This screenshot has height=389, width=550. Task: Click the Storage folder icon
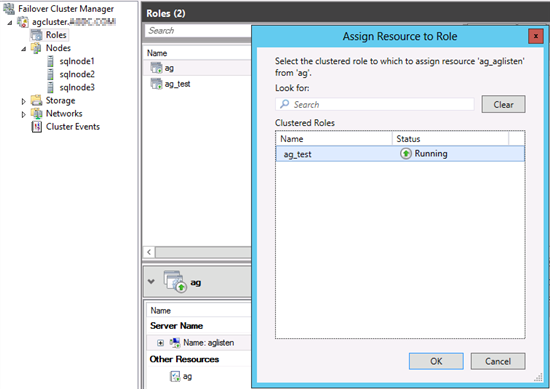coord(36,101)
